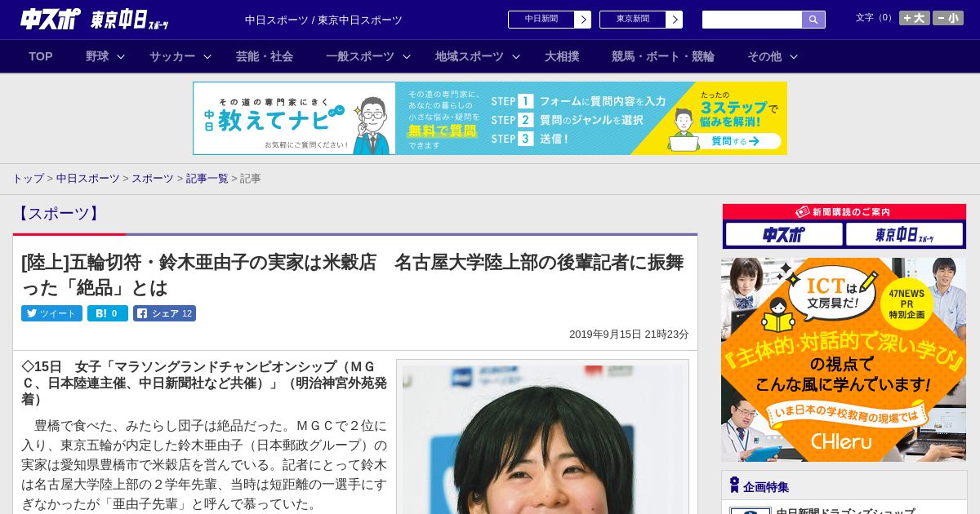Click the article date 2019年9月15日 21時23分
Image resolution: width=980 pixels, height=514 pixels.
click(629, 335)
